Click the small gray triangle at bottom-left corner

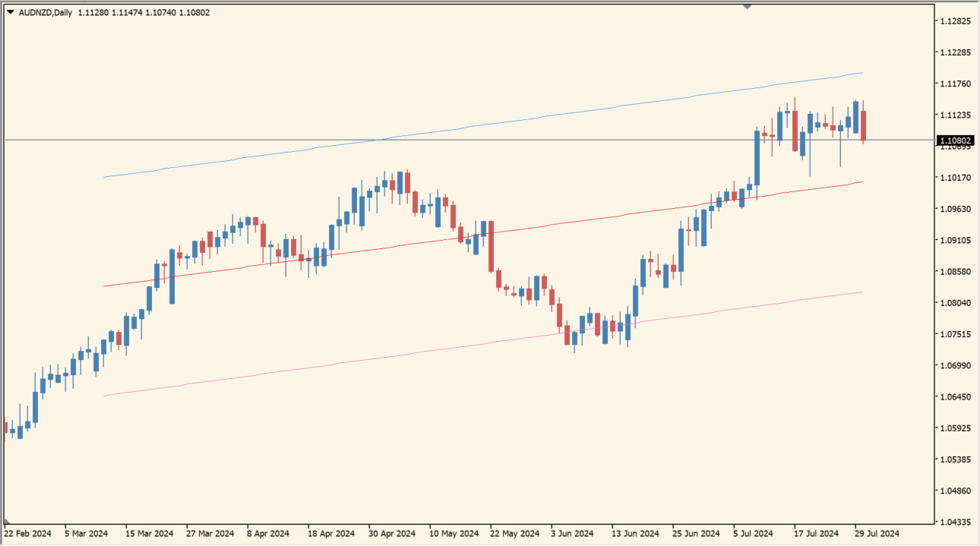(6, 521)
